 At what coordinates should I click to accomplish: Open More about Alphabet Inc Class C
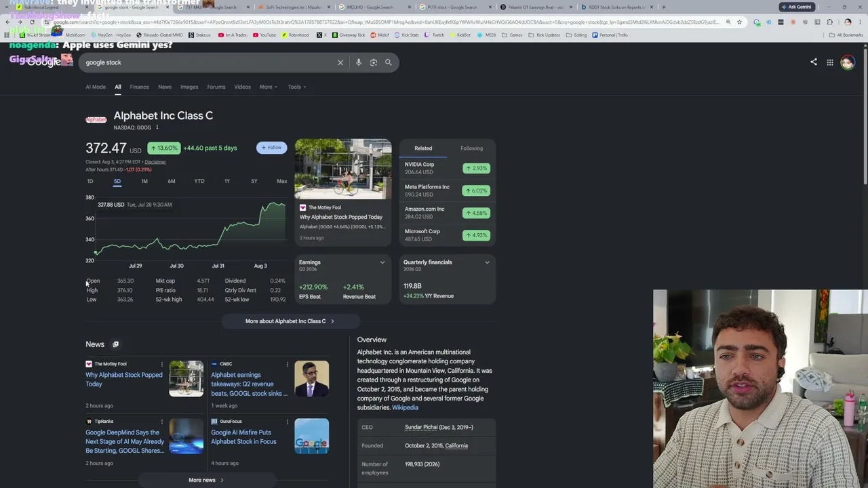[290, 321]
